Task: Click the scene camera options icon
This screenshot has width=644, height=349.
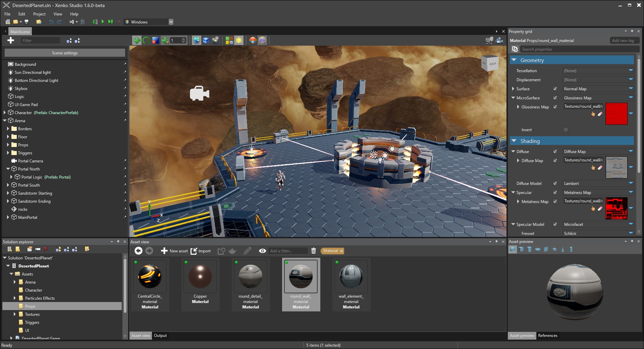Action: point(499,41)
